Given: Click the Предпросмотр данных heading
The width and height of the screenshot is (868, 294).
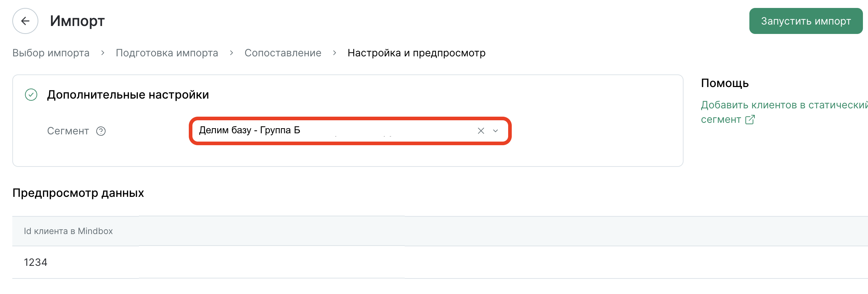Looking at the screenshot, I should 78,193.
